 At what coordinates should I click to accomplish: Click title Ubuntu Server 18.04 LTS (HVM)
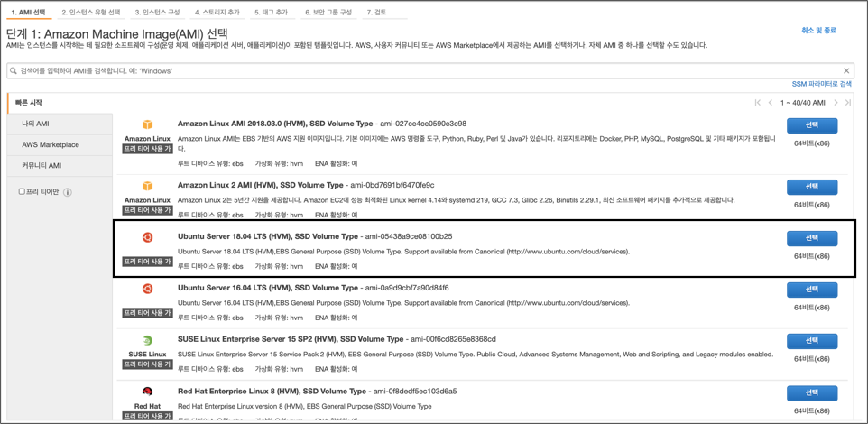[268, 236]
